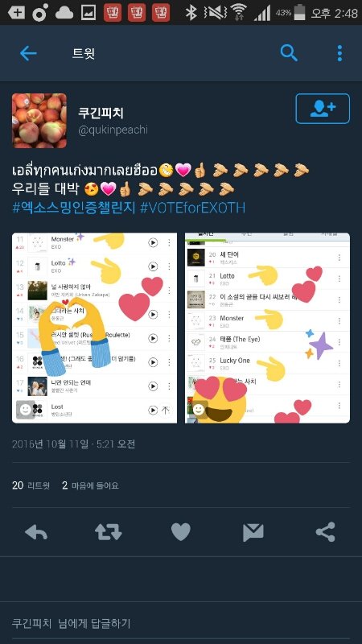
Task: Follow user with the add-person button
Action: (x=323, y=109)
